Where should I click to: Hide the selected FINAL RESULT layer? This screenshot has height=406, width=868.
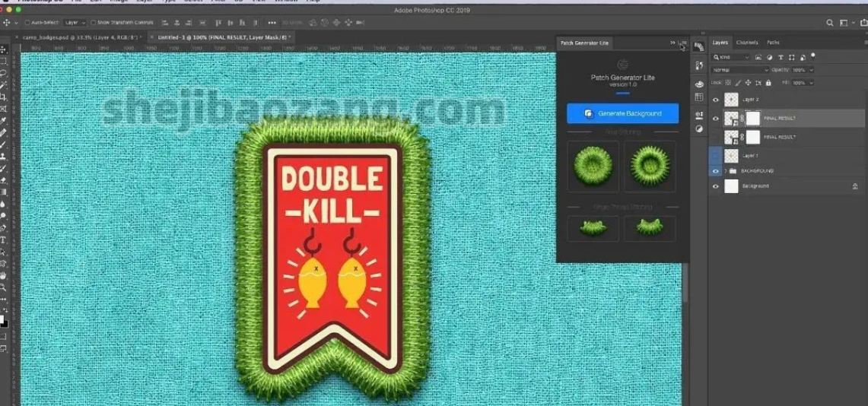point(715,119)
